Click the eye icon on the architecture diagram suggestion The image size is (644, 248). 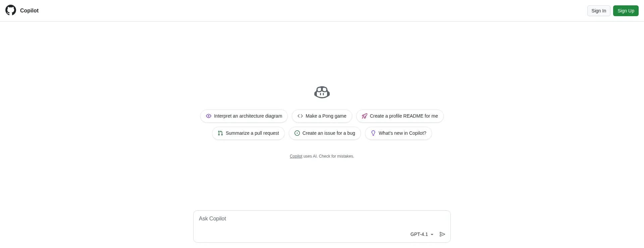click(209, 116)
